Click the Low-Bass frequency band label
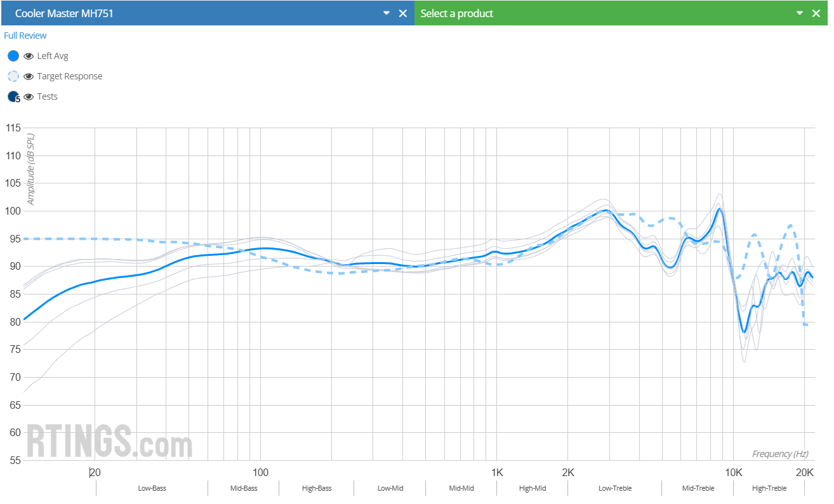This screenshot has height=504, width=834. pyautogui.click(x=152, y=488)
